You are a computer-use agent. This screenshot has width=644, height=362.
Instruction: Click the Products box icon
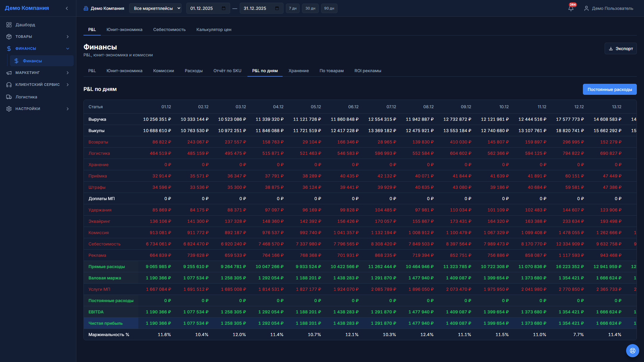coord(9,37)
